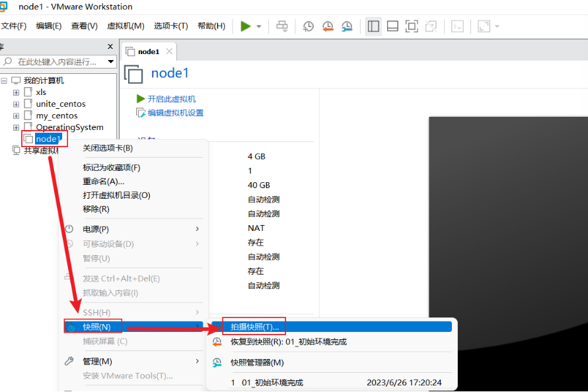Image resolution: width=588 pixels, height=392 pixels.
Task: Click the Revert to Snapshot toolbar icon
Action: coord(328,26)
